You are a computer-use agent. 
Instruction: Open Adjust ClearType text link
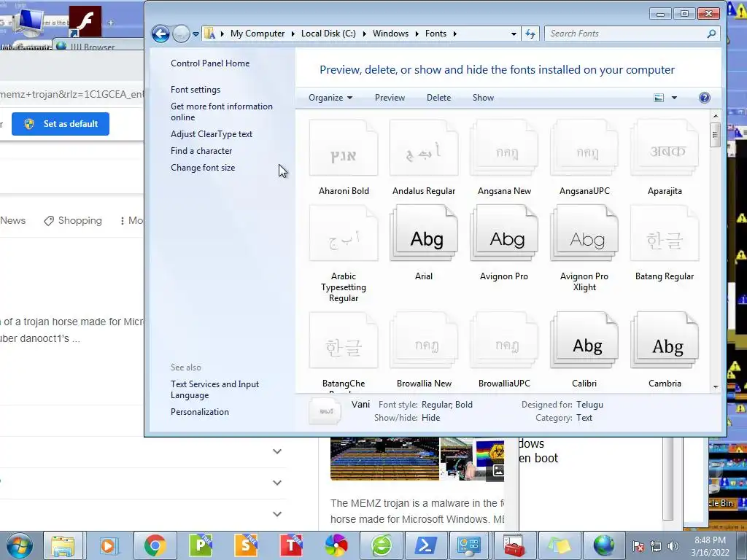coord(212,134)
